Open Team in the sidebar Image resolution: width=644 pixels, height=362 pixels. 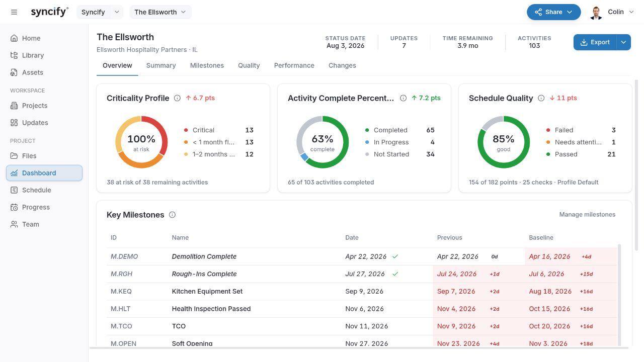coord(44,224)
